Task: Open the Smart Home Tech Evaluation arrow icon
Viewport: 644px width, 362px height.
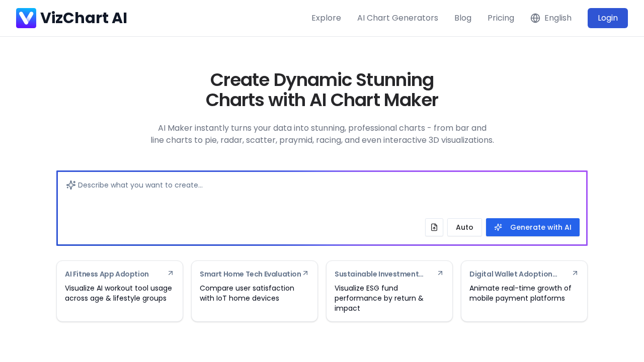Action: pyautogui.click(x=305, y=272)
